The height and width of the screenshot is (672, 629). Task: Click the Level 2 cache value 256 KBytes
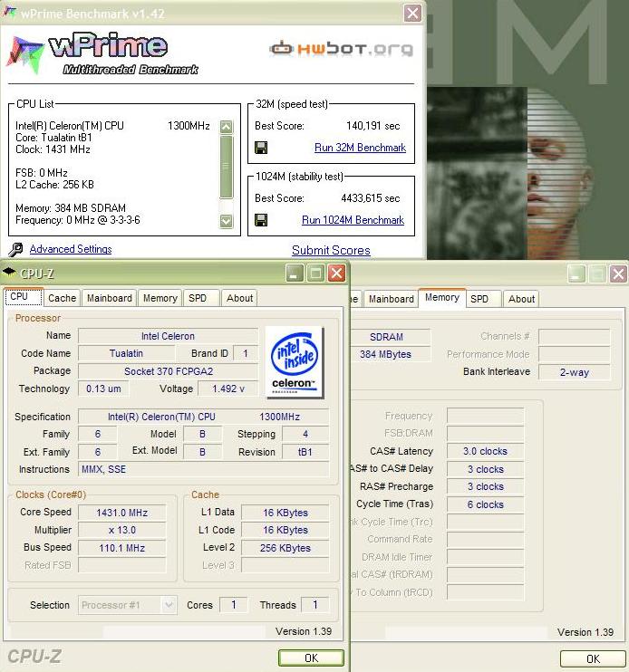285,548
